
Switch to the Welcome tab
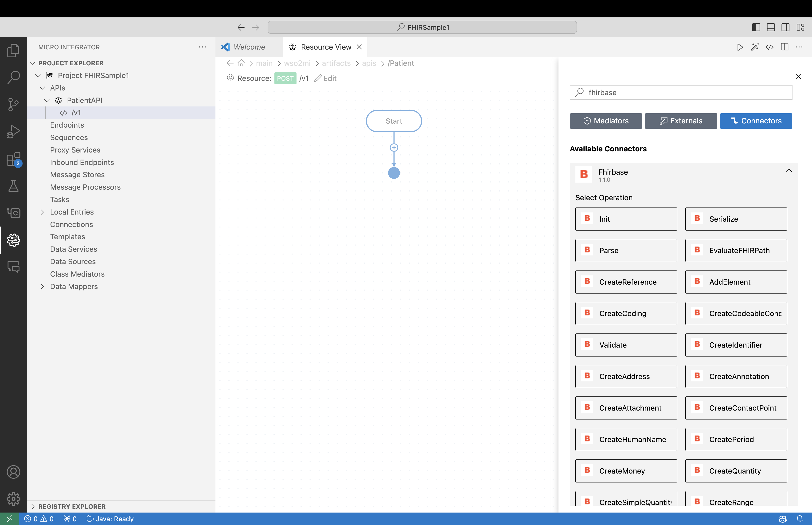tap(249, 47)
